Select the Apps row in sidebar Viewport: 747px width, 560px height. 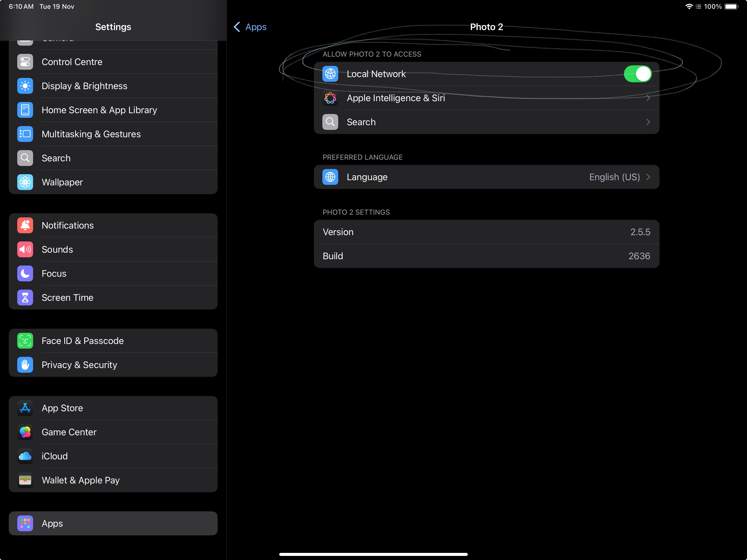113,523
